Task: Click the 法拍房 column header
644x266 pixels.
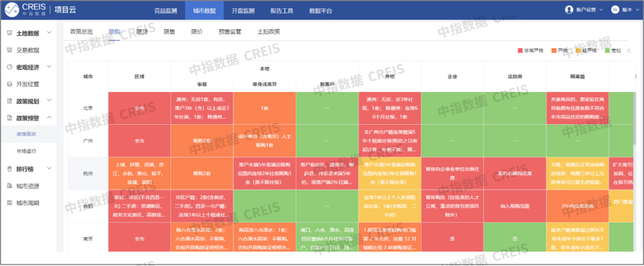Action: pos(515,77)
